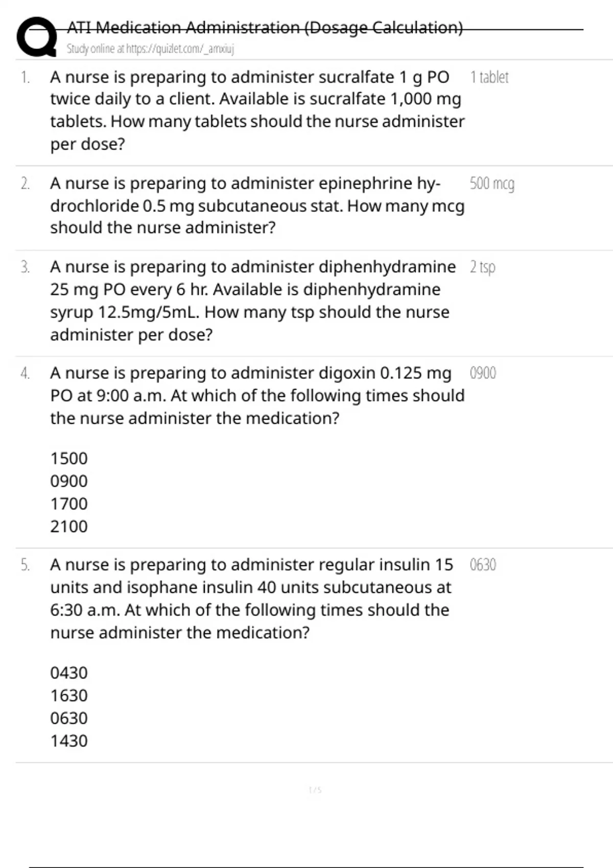Choose the 1700 time option
This screenshot has width=613, height=868.
pyautogui.click(x=69, y=504)
